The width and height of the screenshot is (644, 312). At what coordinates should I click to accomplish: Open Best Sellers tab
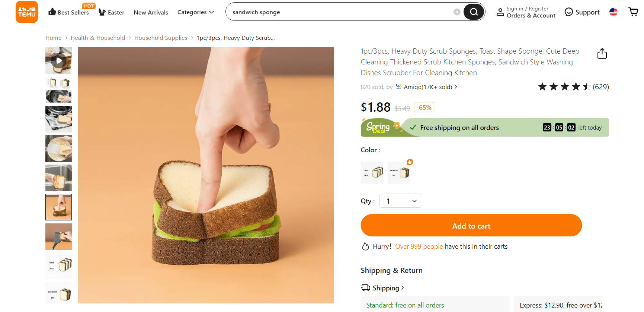pyautogui.click(x=69, y=12)
